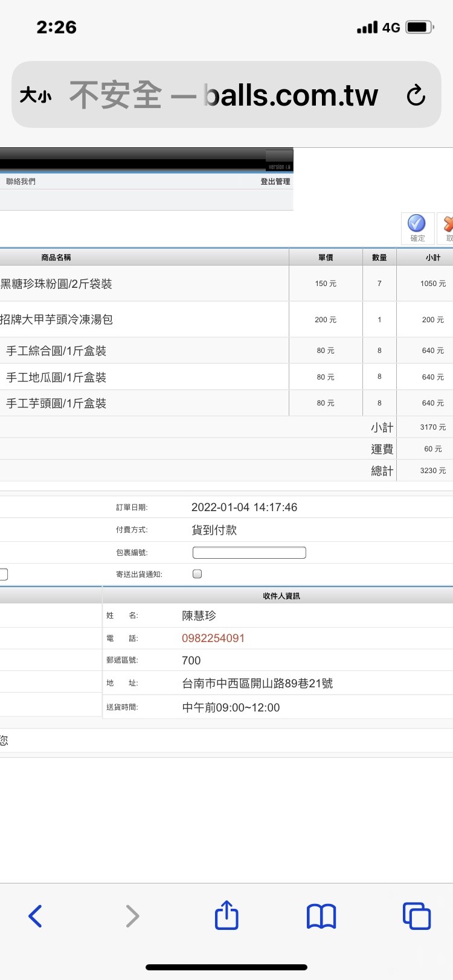Reload the page with the refresh icon

[416, 95]
